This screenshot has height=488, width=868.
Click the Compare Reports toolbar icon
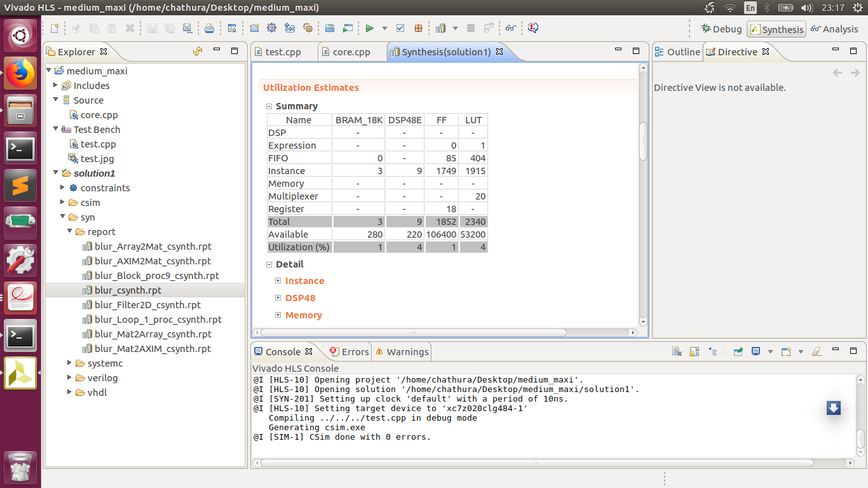click(489, 29)
